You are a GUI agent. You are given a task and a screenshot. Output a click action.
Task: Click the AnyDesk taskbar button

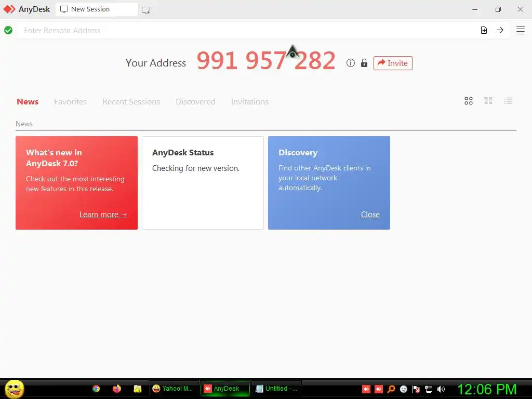[x=225, y=389]
